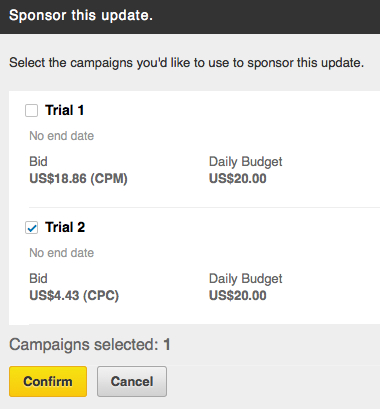The width and height of the screenshot is (380, 409).
Task: Click the divider line between Trial campaigns
Action: point(205,207)
